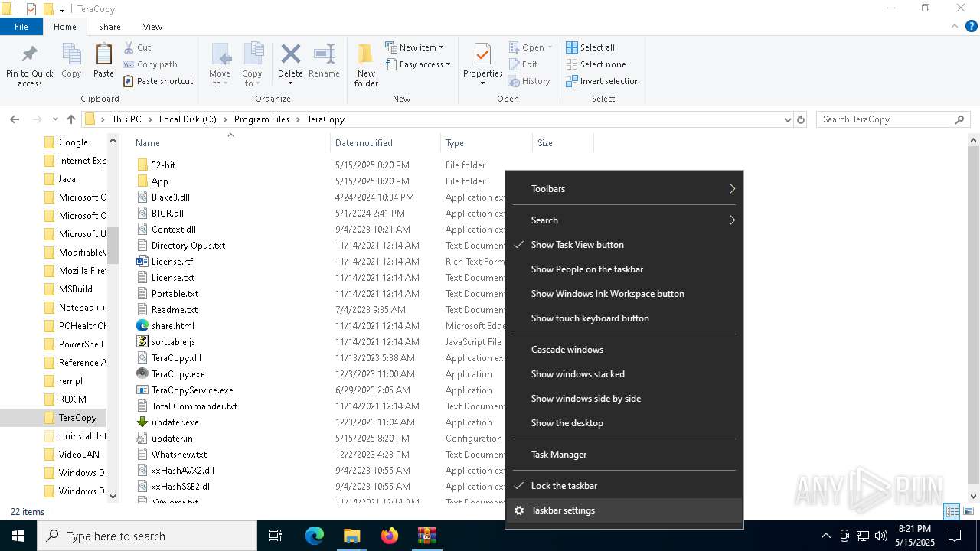Choose Cascade windows from context menu

(x=624, y=350)
